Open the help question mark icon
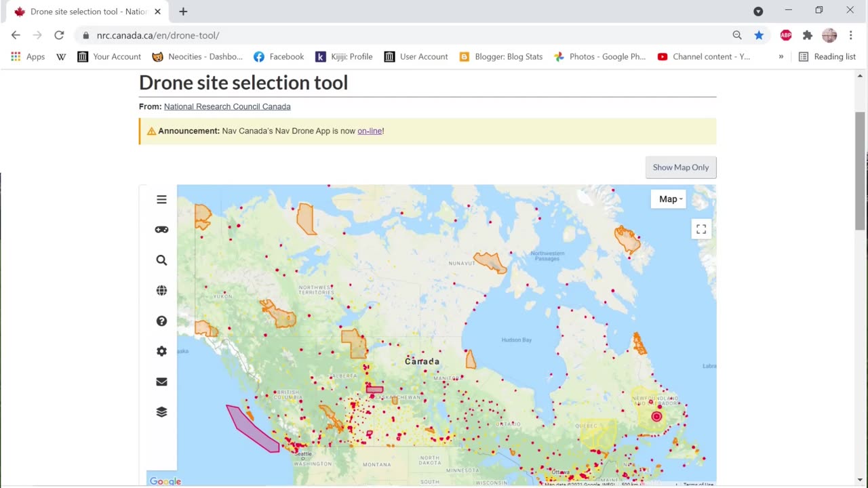 (x=161, y=321)
